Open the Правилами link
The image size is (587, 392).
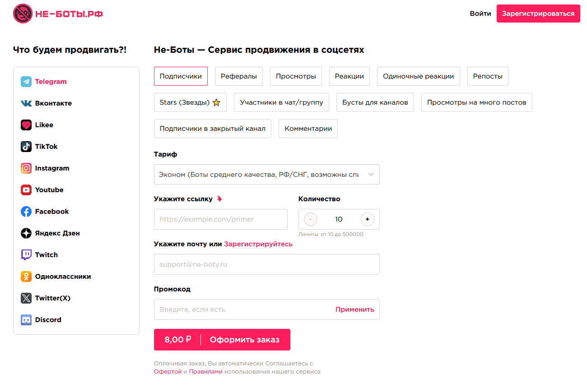tap(206, 372)
